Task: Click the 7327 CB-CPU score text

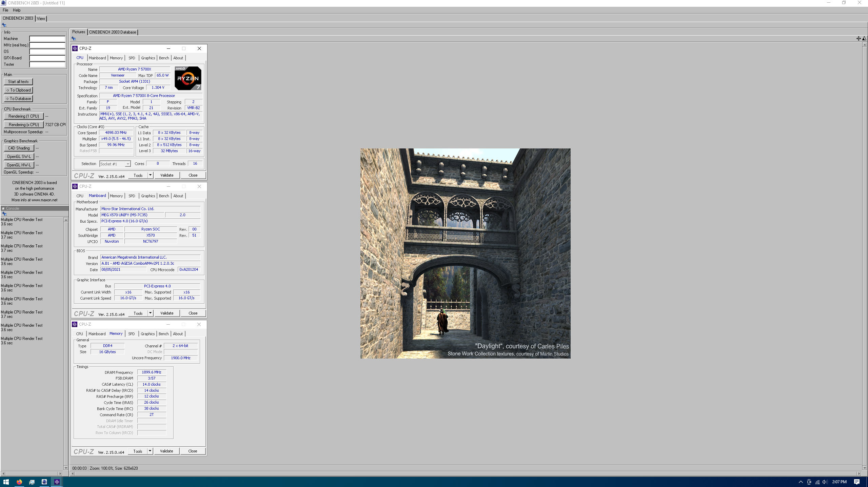Action: [55, 125]
